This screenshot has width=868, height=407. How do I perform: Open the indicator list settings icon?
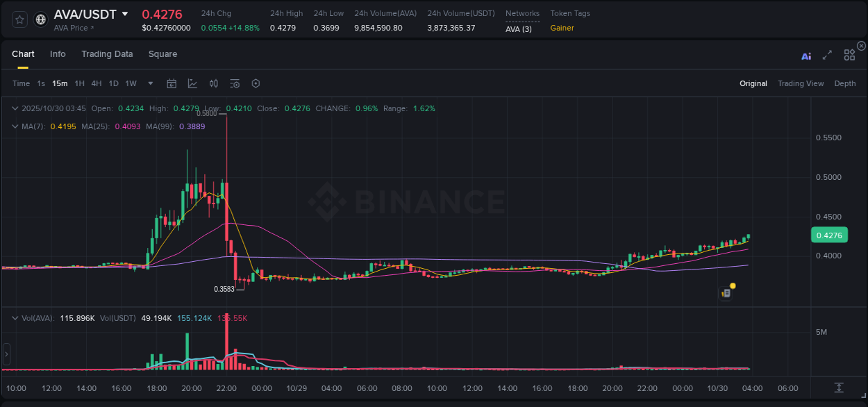pos(234,83)
